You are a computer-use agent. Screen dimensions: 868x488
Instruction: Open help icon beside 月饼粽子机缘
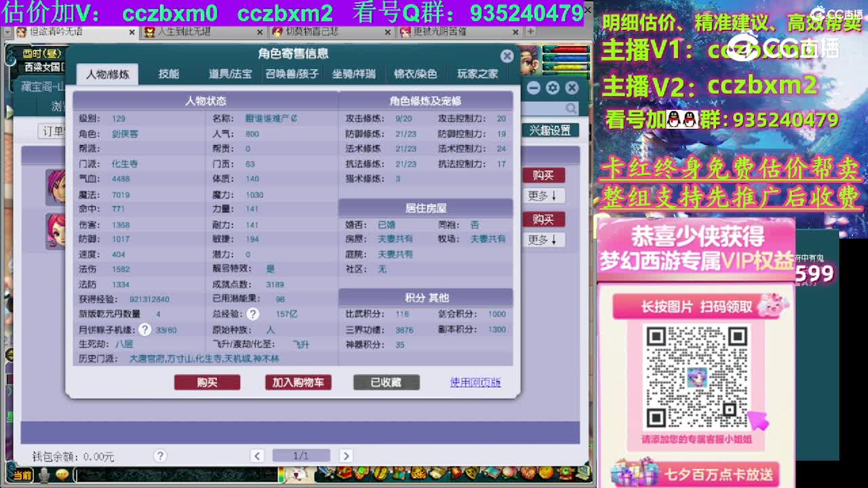pos(145,329)
